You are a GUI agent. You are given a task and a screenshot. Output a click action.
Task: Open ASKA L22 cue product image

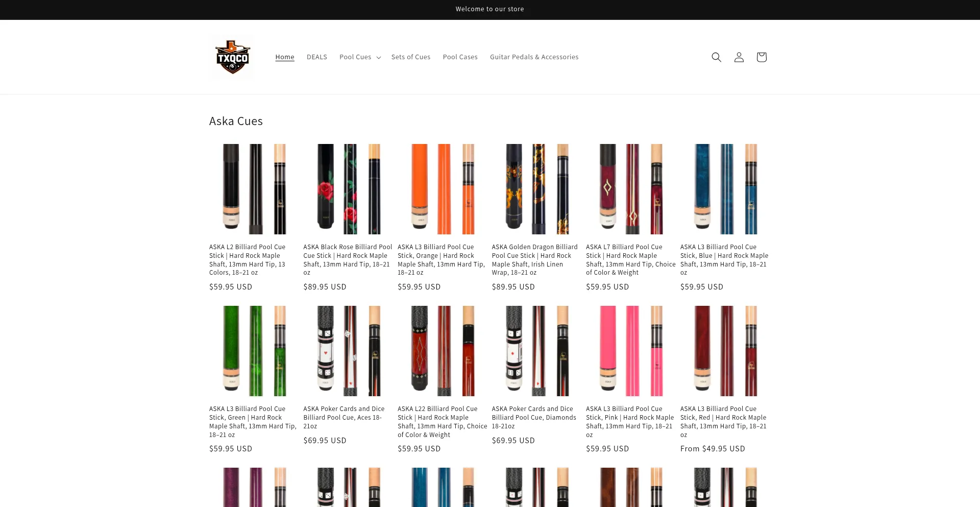pos(443,351)
